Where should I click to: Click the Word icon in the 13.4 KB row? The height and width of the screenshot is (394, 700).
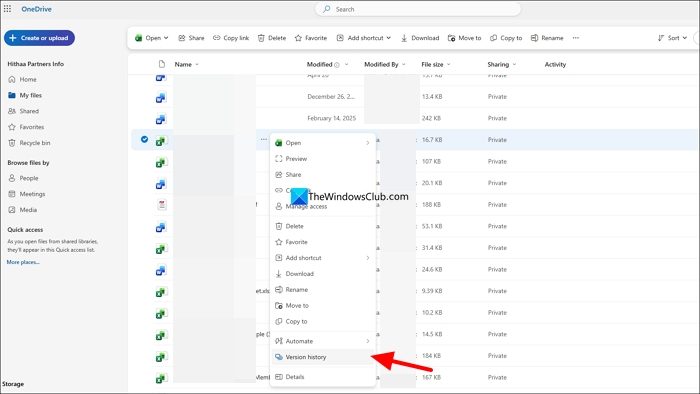(x=161, y=97)
